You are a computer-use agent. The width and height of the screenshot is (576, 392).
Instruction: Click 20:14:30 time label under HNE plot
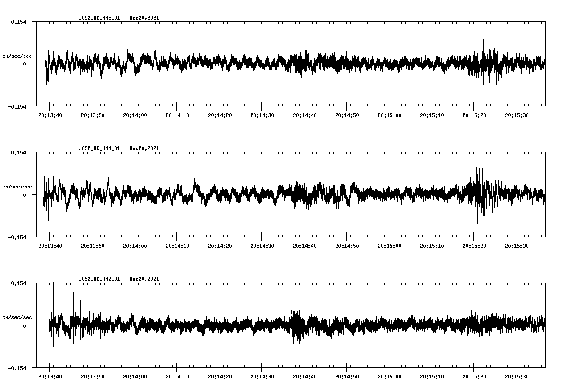tap(262, 115)
